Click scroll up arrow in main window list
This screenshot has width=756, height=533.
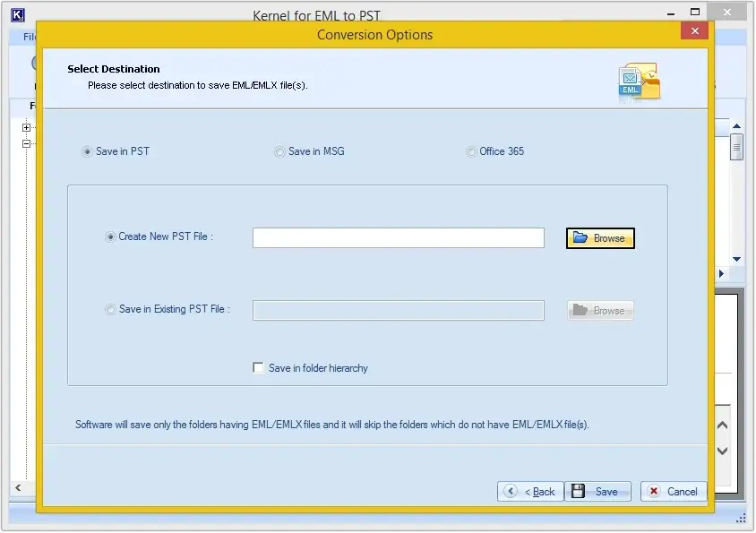(x=736, y=126)
